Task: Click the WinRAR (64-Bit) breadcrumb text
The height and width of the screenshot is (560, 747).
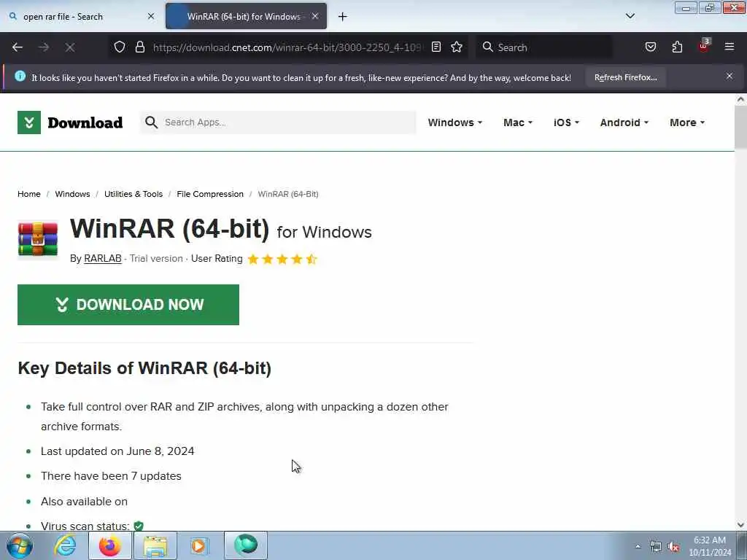Action: coord(288,194)
